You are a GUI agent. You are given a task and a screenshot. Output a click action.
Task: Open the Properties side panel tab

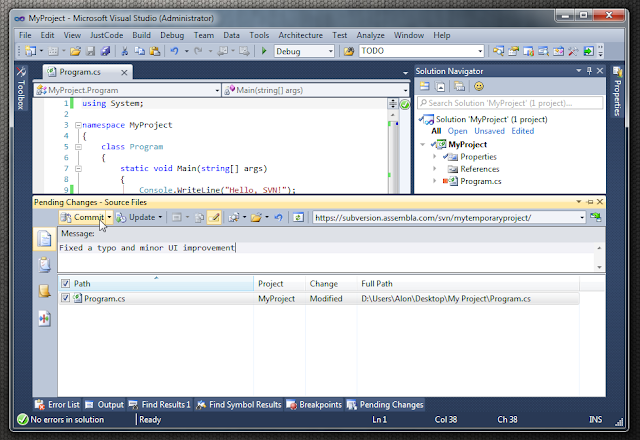coord(617,92)
